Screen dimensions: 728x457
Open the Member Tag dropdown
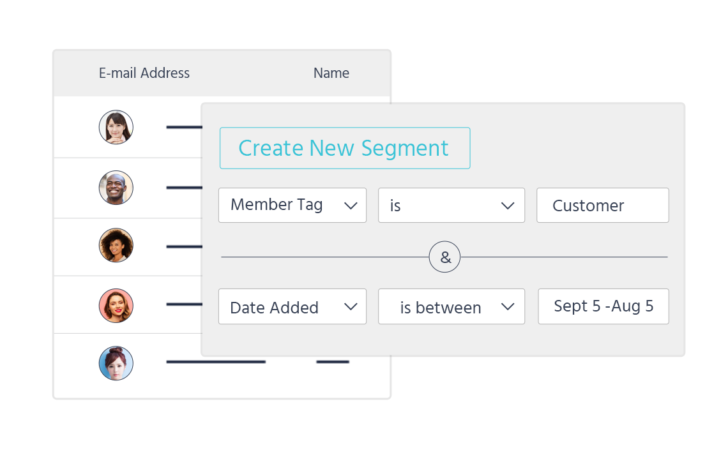[292, 205]
